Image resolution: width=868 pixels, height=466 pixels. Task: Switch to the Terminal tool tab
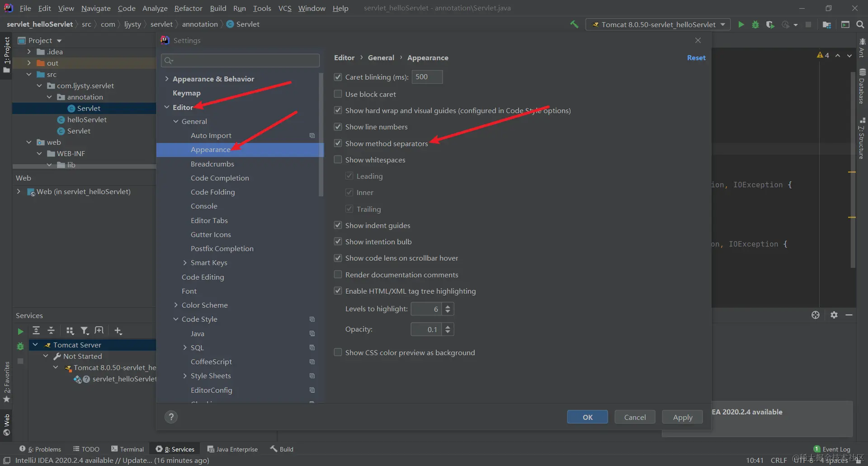(x=127, y=449)
